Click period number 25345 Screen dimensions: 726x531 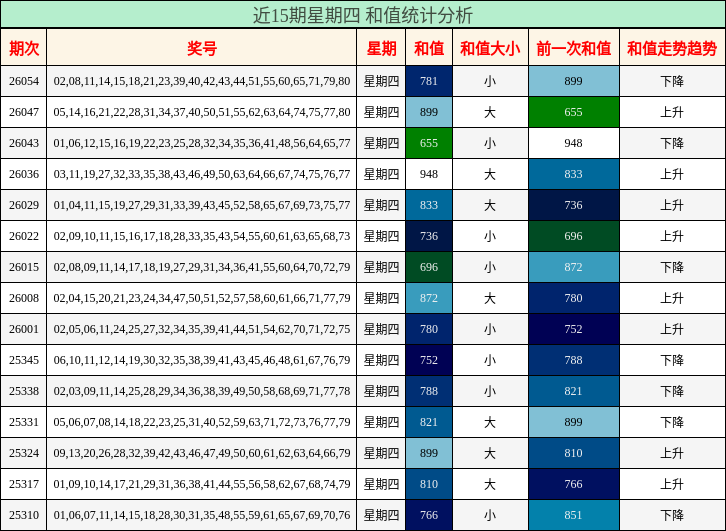pos(24,360)
